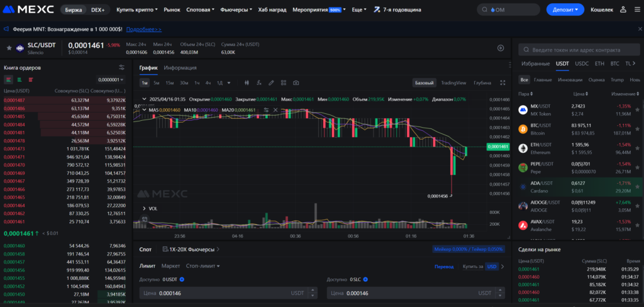This screenshot has height=307, width=644.
Task: Select BTC market tab
Action: pyautogui.click(x=615, y=64)
